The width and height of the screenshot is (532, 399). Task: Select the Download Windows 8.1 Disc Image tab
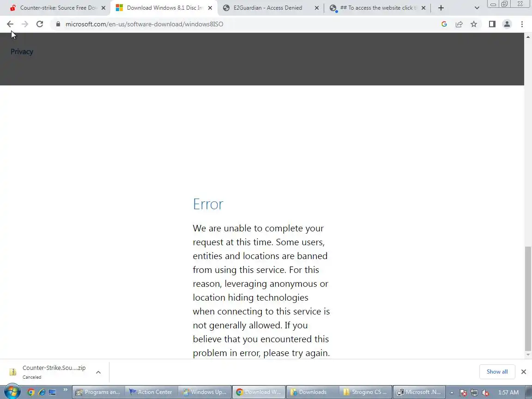click(164, 8)
